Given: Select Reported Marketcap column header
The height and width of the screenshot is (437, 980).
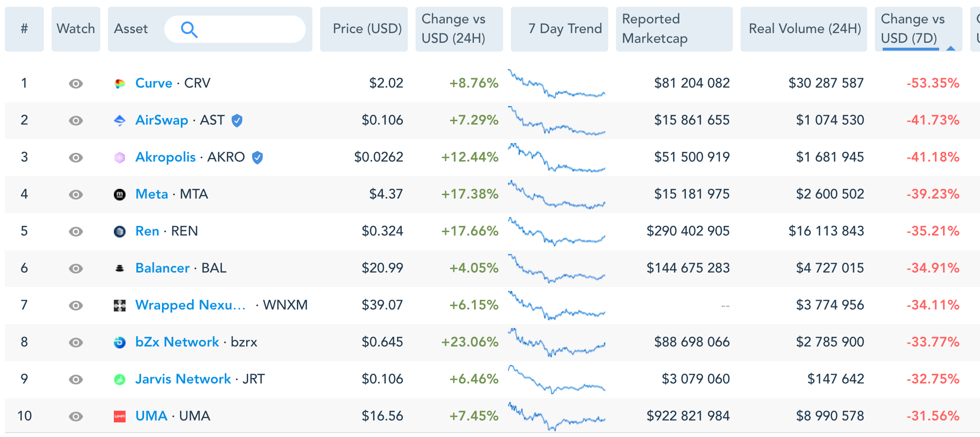Looking at the screenshot, I should click(x=654, y=29).
